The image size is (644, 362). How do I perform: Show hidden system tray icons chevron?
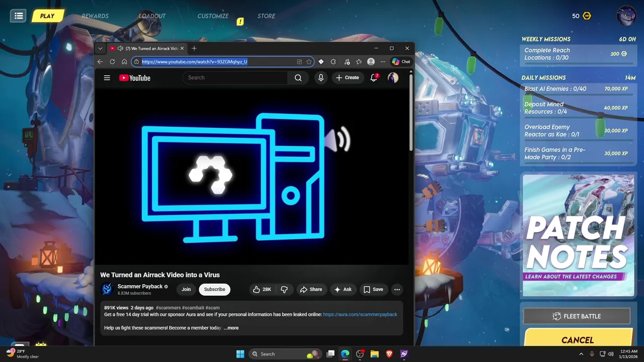pyautogui.click(x=580, y=354)
